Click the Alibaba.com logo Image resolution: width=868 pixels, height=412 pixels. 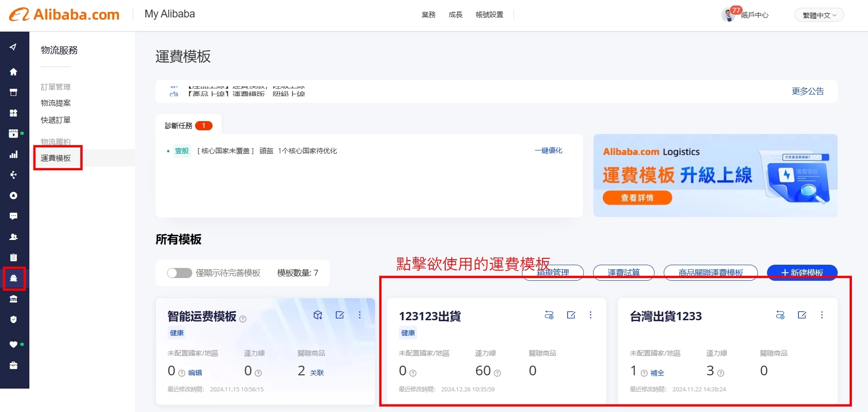pos(64,14)
